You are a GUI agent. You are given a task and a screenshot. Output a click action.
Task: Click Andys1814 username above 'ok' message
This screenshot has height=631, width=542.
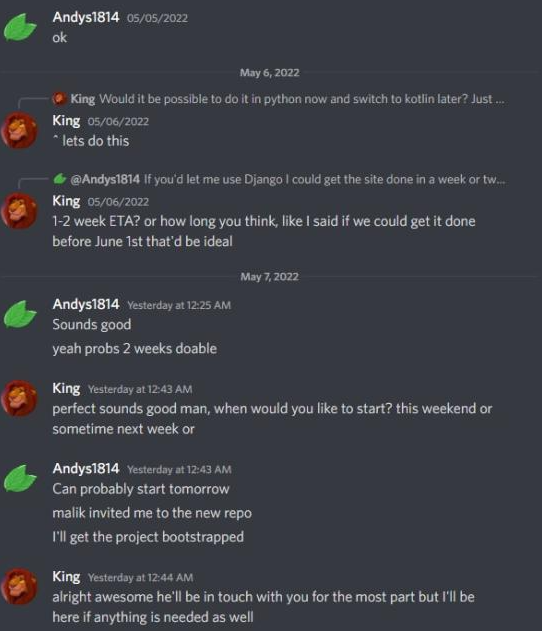point(86,17)
